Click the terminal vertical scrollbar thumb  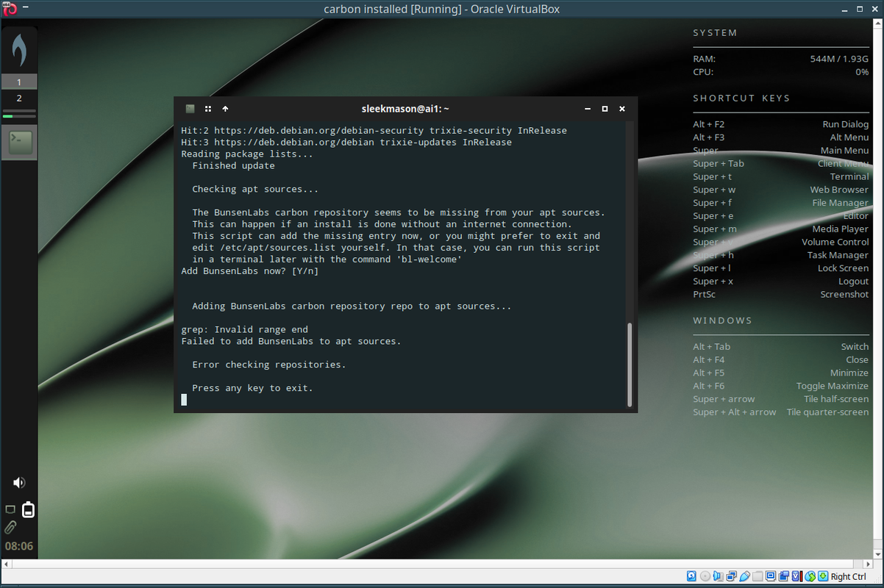point(630,364)
